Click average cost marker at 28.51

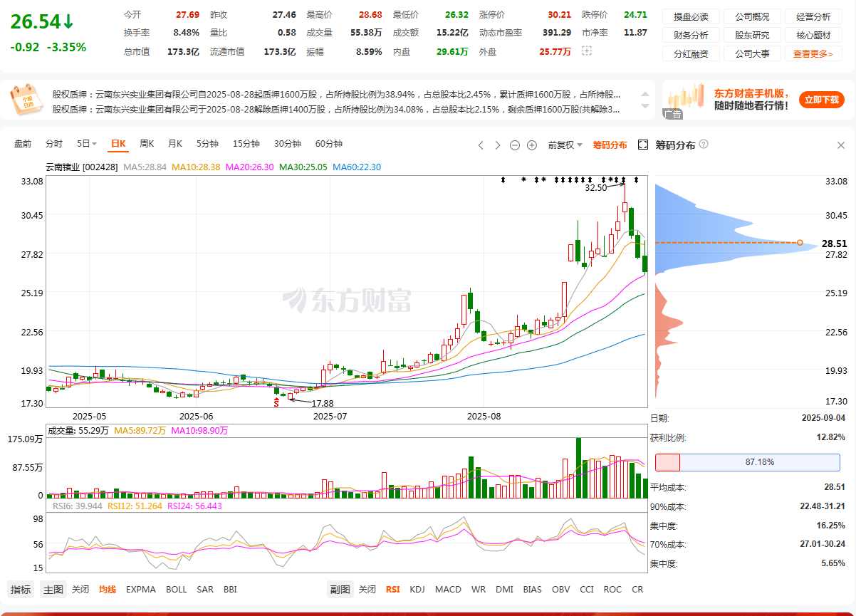pos(800,243)
